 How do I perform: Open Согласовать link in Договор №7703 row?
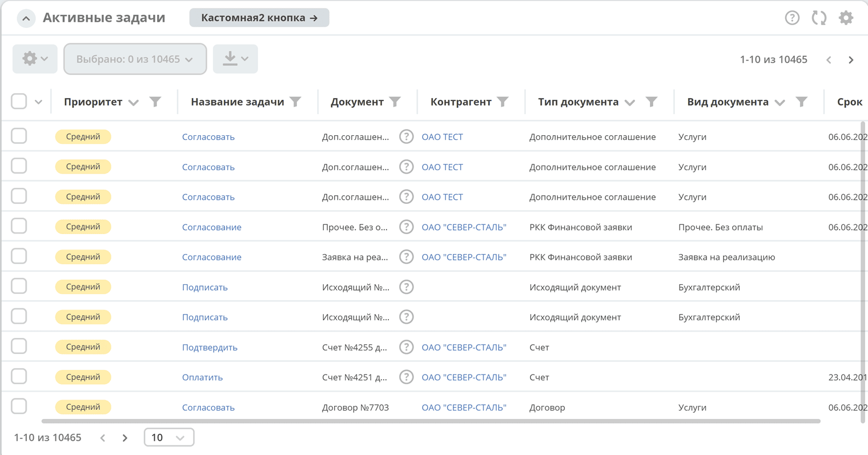tap(208, 408)
